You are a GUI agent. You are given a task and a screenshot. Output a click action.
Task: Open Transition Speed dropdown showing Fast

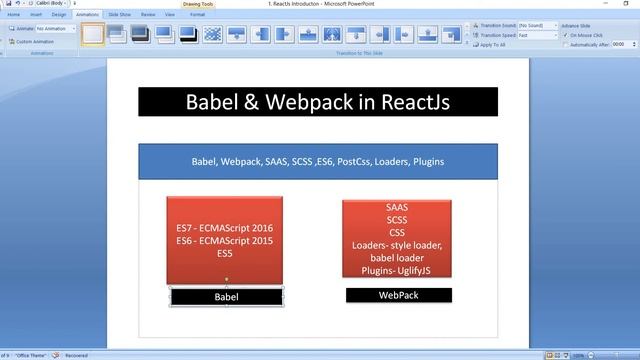tap(538, 36)
